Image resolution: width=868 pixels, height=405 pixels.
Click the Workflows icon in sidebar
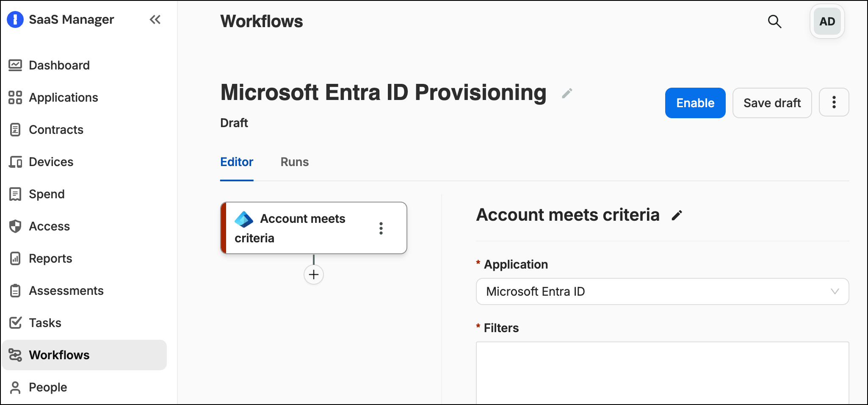15,355
